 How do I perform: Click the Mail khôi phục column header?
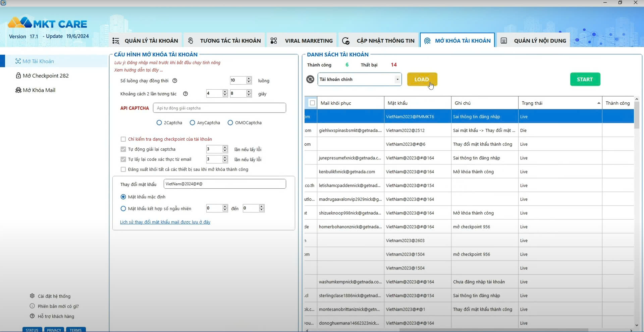coord(351,103)
